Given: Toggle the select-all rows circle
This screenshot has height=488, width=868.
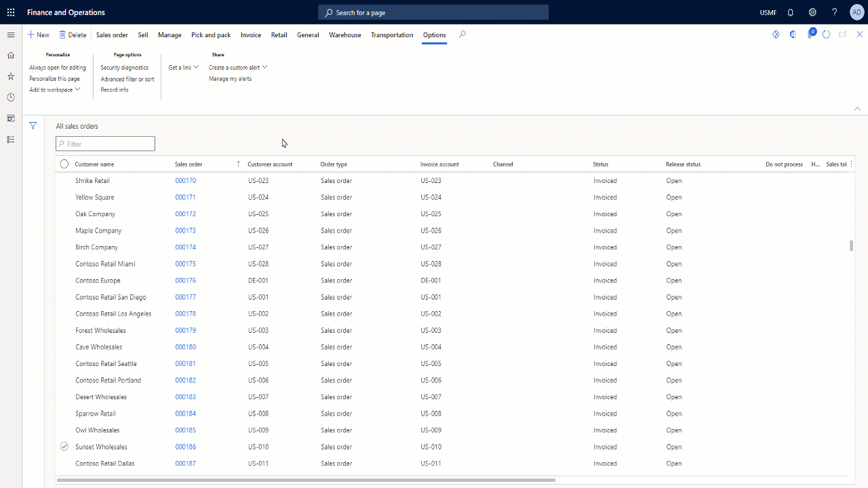Looking at the screenshot, I should (x=64, y=164).
